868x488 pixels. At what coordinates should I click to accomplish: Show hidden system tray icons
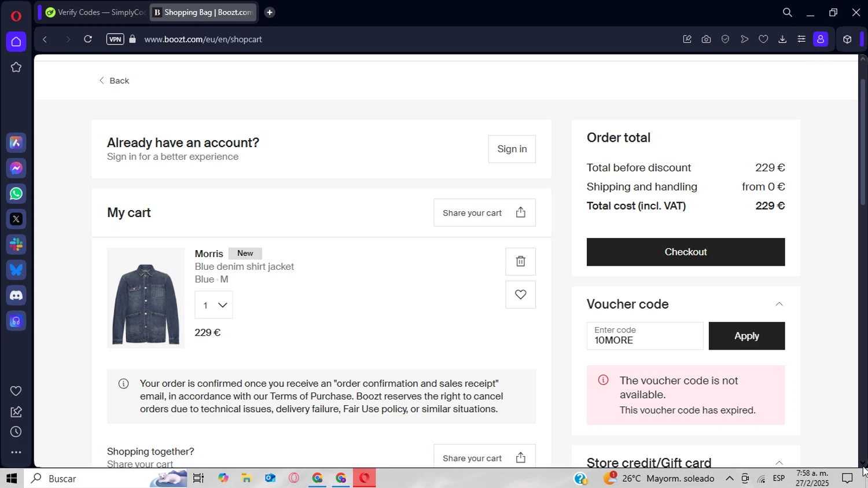coord(730,478)
